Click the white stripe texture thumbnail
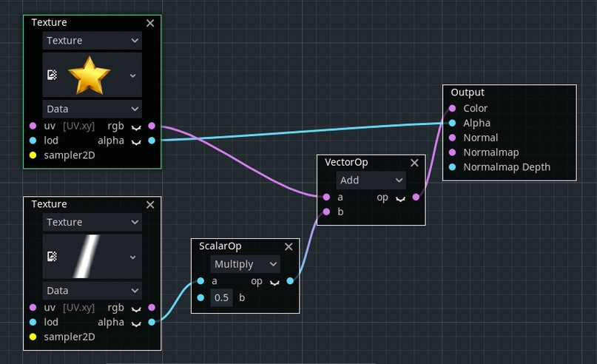The height and width of the screenshot is (364, 597). (x=87, y=256)
